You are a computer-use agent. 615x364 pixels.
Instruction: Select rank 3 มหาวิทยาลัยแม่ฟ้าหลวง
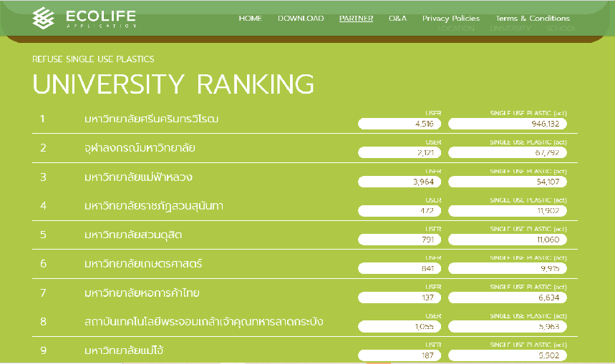(138, 177)
